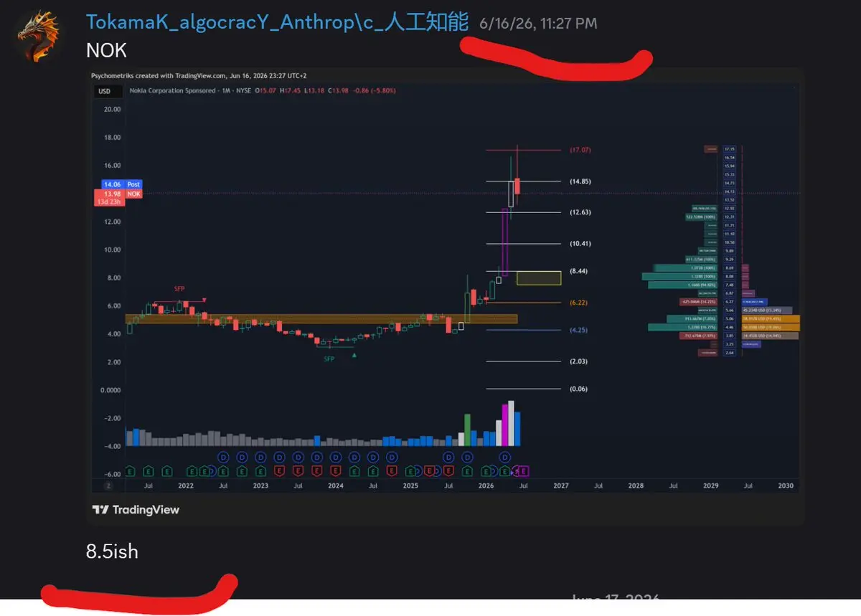Click the 2022 year label on time axis
The height and width of the screenshot is (616, 861).
pyautogui.click(x=185, y=485)
